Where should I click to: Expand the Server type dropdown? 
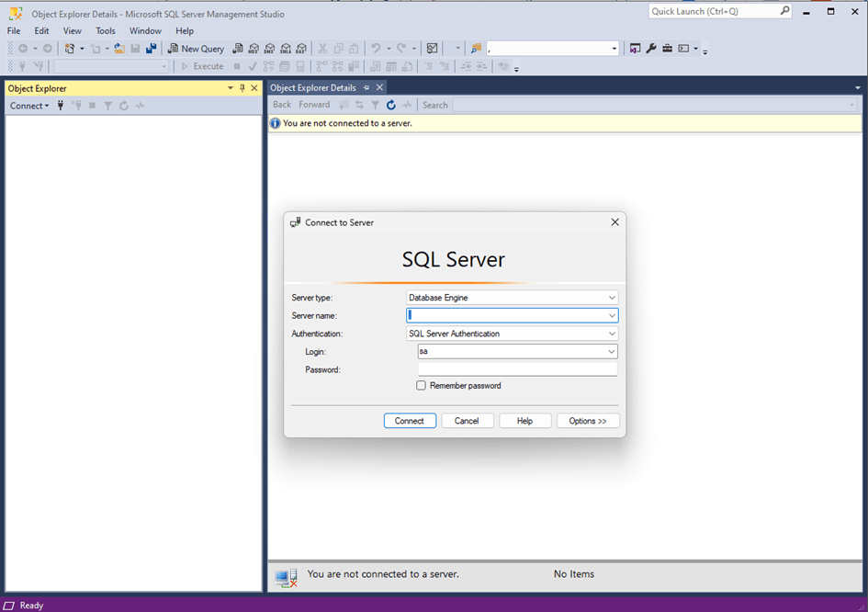[x=612, y=298]
